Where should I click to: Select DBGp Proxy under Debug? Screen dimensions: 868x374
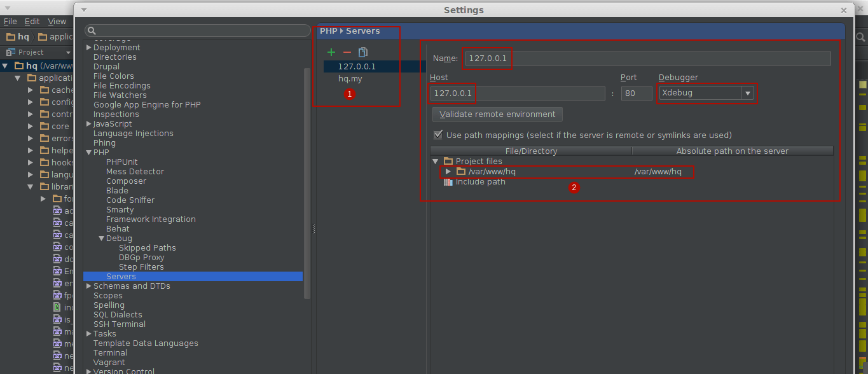pos(141,258)
